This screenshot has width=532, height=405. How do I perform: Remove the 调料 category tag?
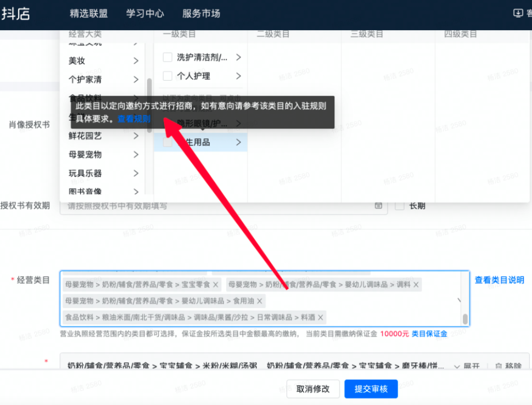click(416, 285)
